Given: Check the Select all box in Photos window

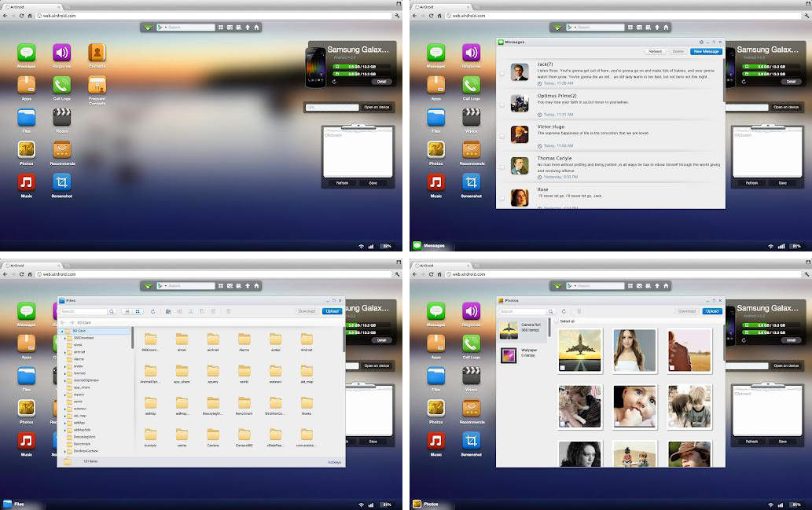Looking at the screenshot, I should click(x=557, y=321).
